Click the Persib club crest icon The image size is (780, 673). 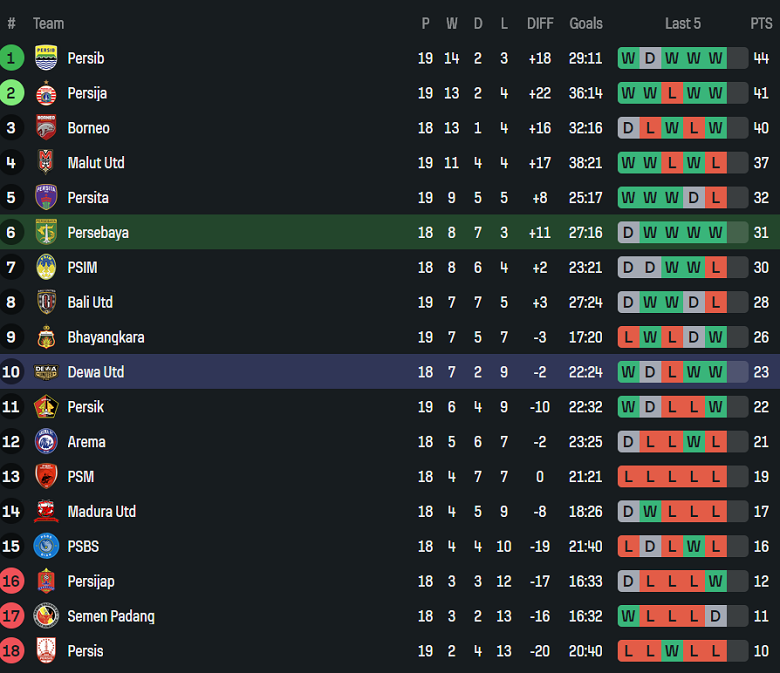(46, 58)
